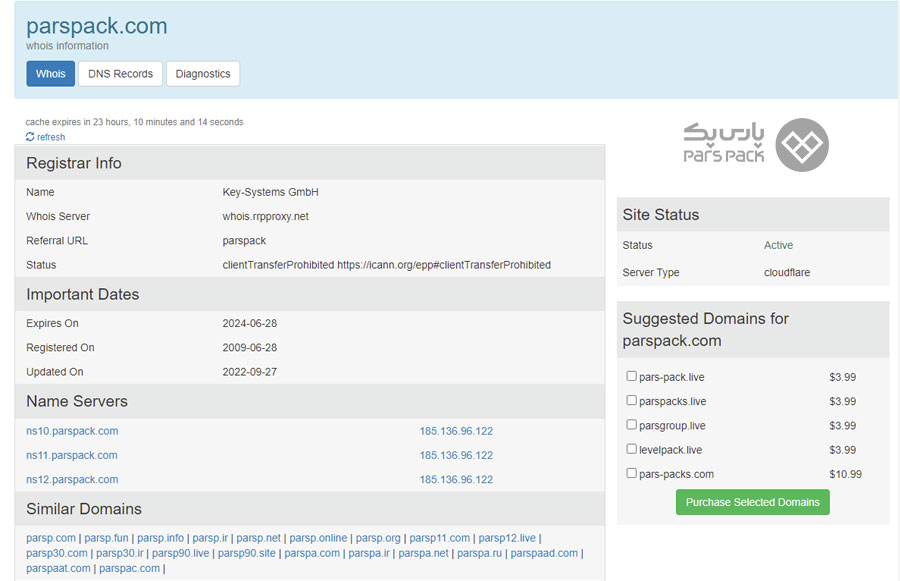Open similar domain parsp90.site
900x581 pixels.
coord(247,553)
